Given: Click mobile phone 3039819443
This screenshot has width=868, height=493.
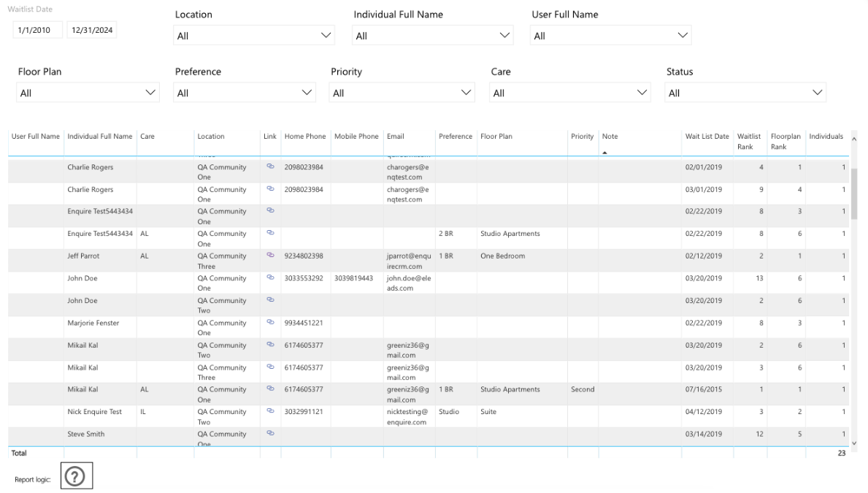Looking at the screenshot, I should (354, 278).
